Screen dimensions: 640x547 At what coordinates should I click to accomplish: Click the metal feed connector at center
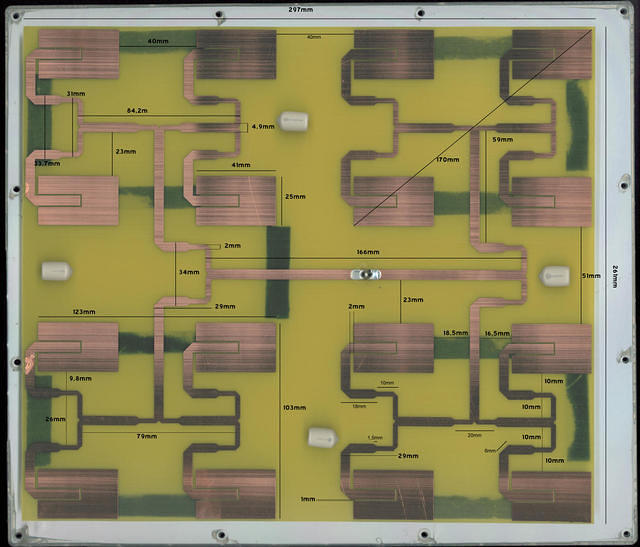[366, 274]
